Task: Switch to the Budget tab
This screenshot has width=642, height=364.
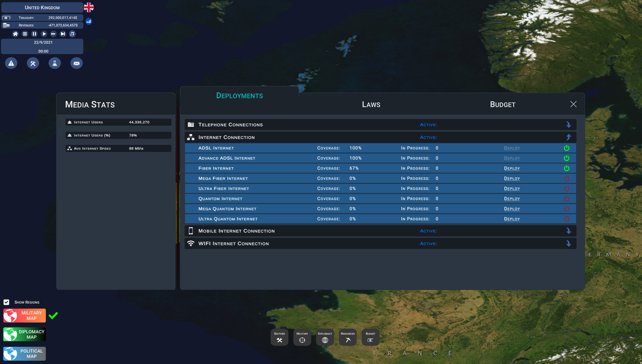Action: pyautogui.click(x=502, y=104)
